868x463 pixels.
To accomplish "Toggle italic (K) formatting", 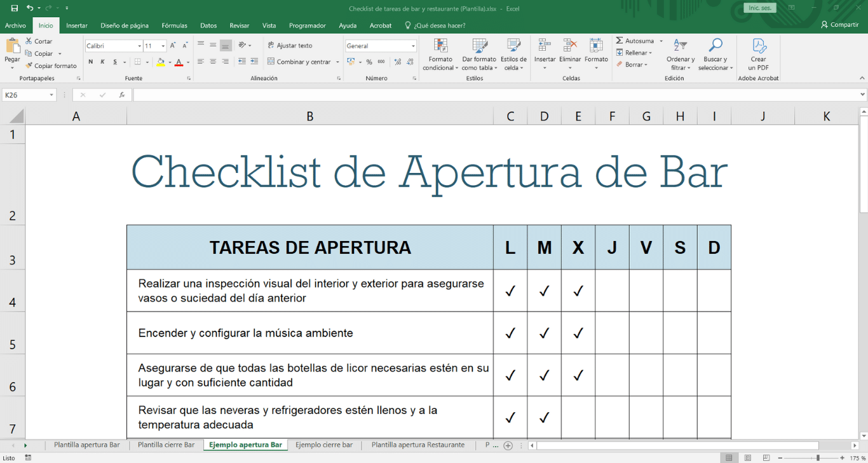I will 102,62.
